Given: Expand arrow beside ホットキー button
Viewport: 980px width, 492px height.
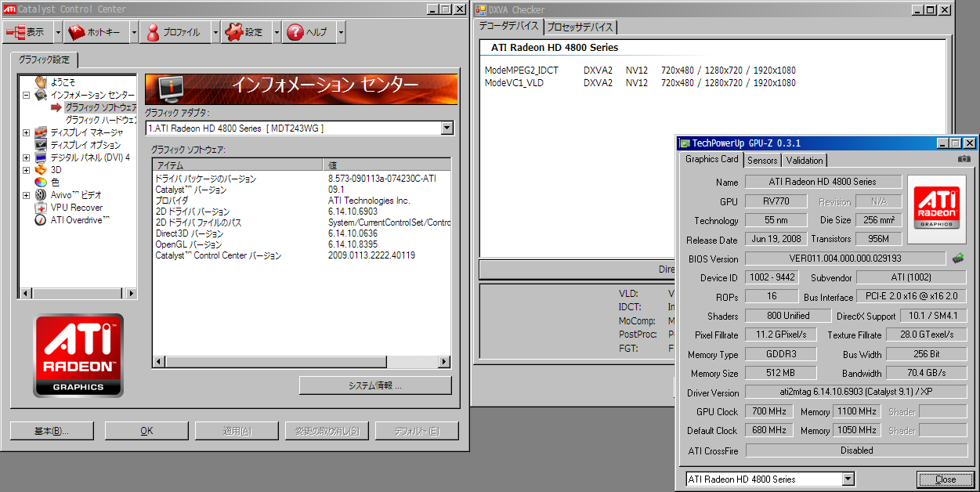Looking at the screenshot, I should point(134,32).
